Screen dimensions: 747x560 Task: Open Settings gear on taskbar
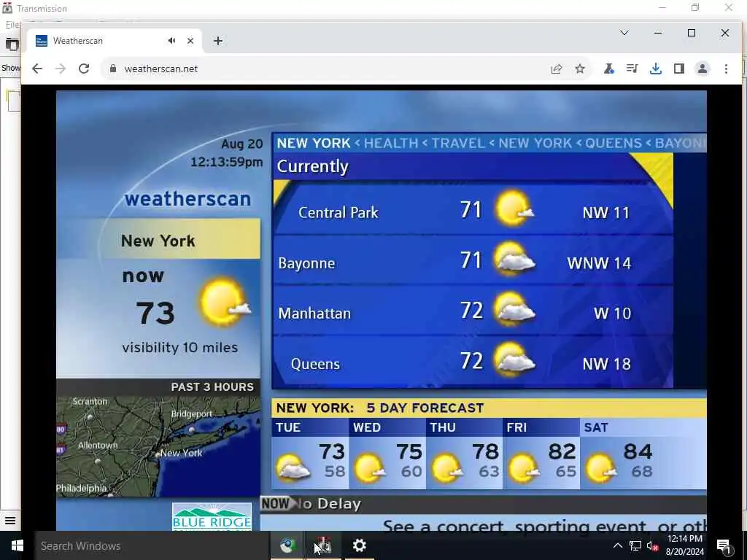pyautogui.click(x=359, y=545)
